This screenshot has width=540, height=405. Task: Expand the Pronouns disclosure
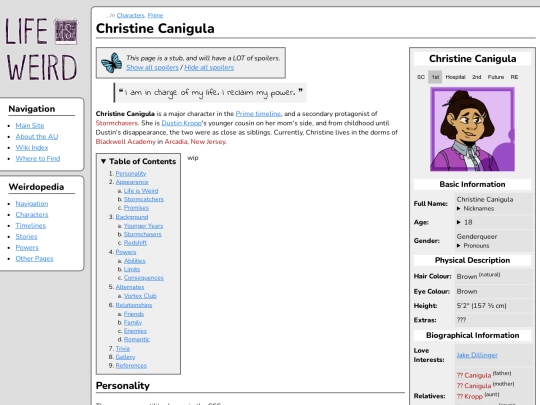(473, 246)
